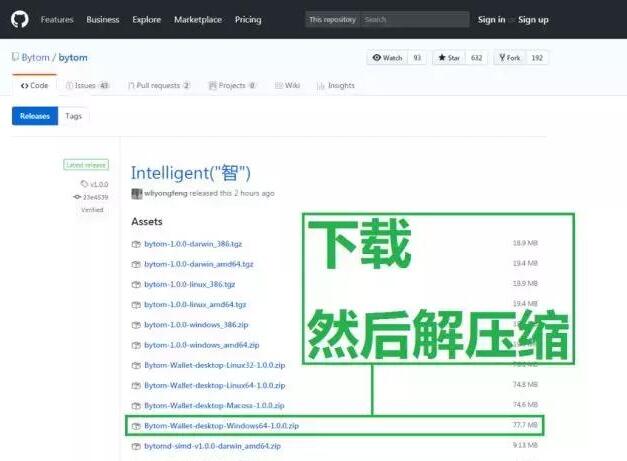Screen dimensions: 627x461
Task: Click package icon beside bytom-1.0.0-windows_386.zip
Action: (136, 325)
